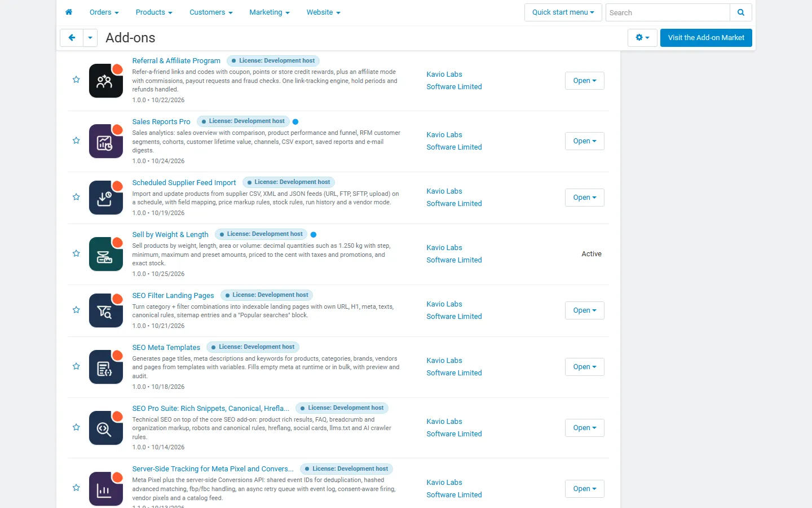The height and width of the screenshot is (508, 812).
Task: Favorite the Referral & Affiliate Program add-on
Action: click(x=76, y=80)
